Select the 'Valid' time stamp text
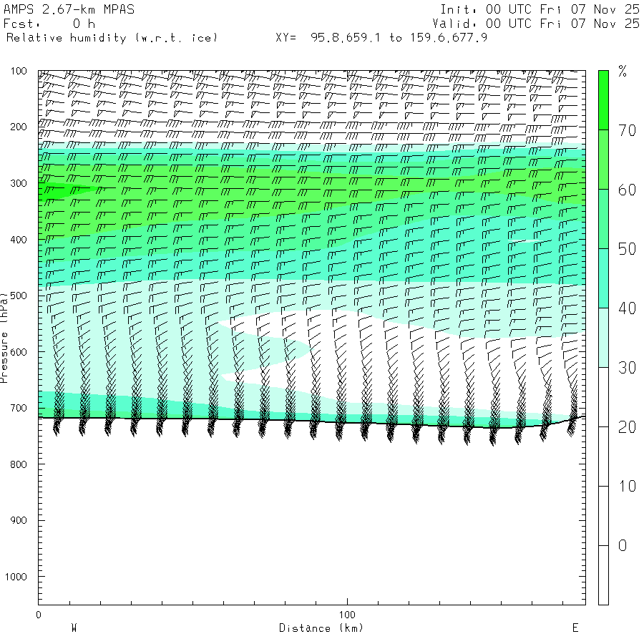Image resolution: width=644 pixels, height=644 pixels. point(536,23)
